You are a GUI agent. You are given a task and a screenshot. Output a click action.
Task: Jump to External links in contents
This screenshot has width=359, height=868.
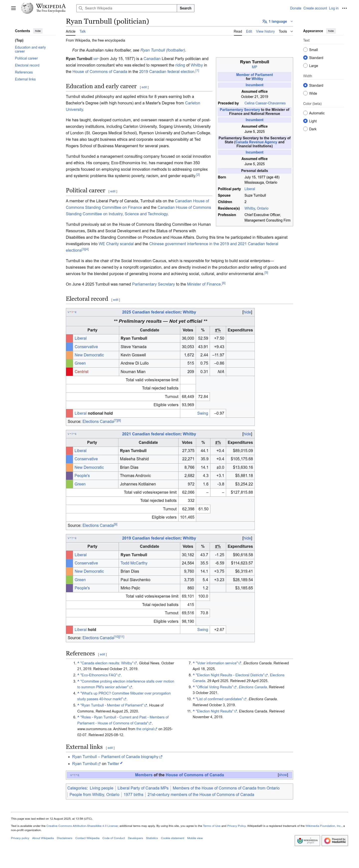(25, 79)
